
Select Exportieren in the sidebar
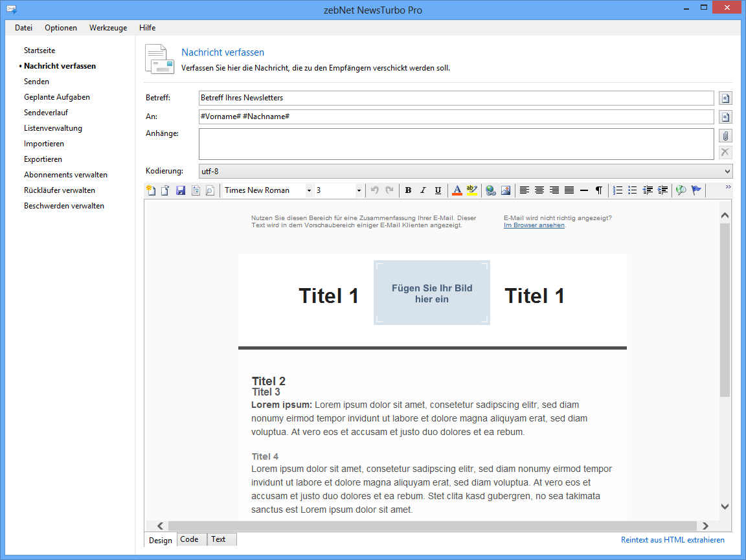point(43,159)
